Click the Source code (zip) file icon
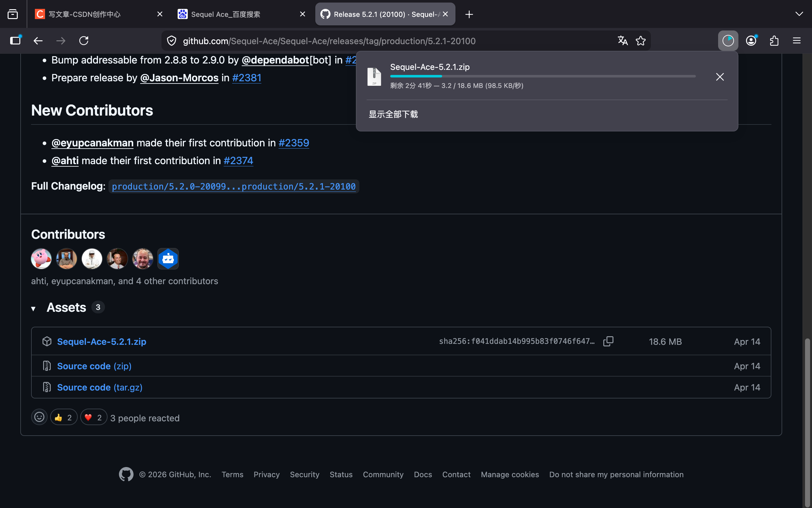Image resolution: width=812 pixels, height=508 pixels. tap(47, 366)
